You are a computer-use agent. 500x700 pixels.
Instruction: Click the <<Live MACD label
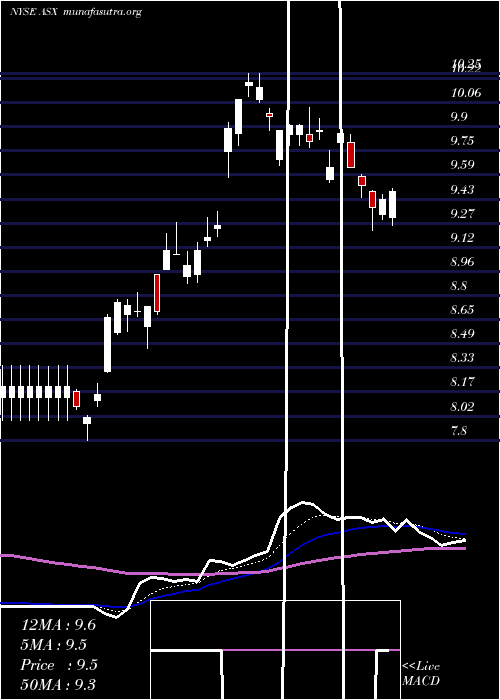click(x=421, y=673)
